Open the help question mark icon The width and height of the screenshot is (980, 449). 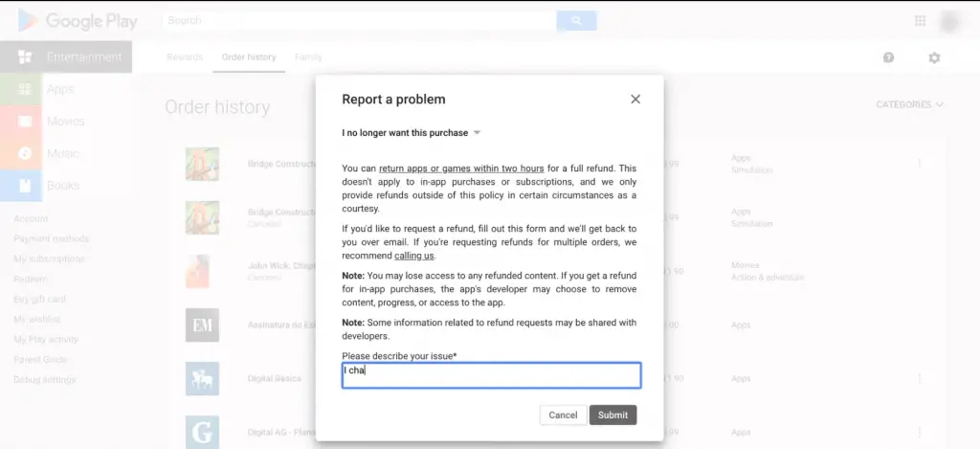[x=888, y=57]
